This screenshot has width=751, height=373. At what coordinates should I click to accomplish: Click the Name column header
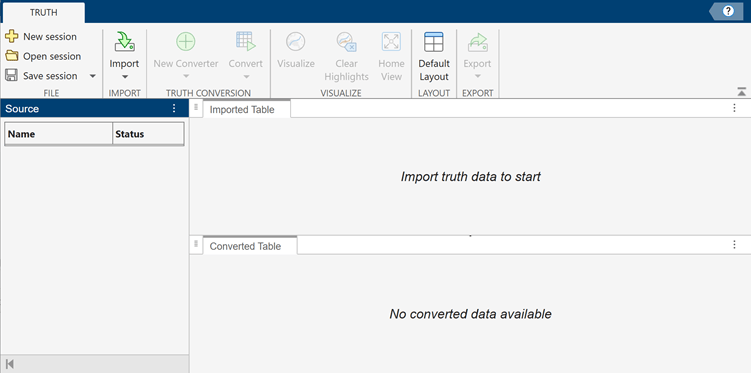(58, 134)
